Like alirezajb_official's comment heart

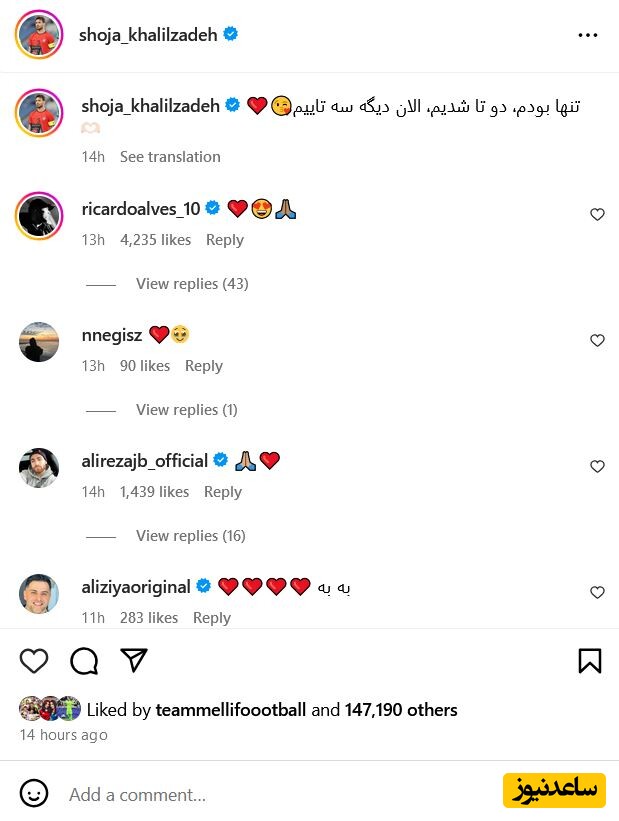pyautogui.click(x=597, y=467)
